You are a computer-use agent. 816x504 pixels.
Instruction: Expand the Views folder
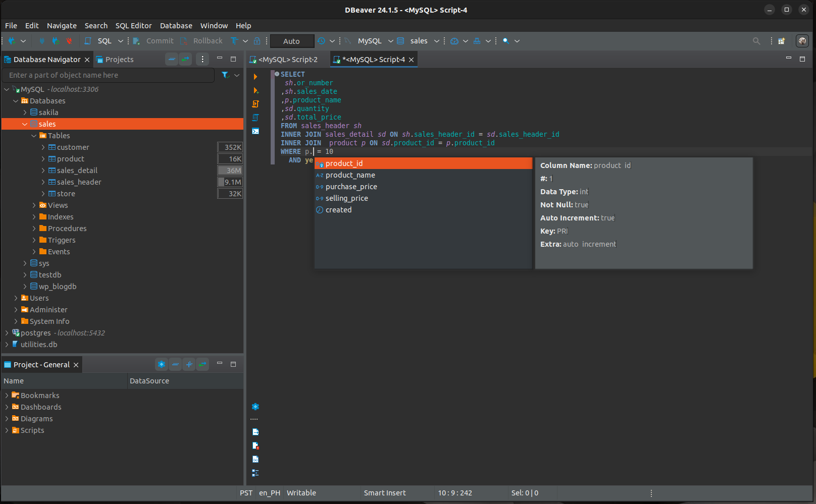pos(34,205)
